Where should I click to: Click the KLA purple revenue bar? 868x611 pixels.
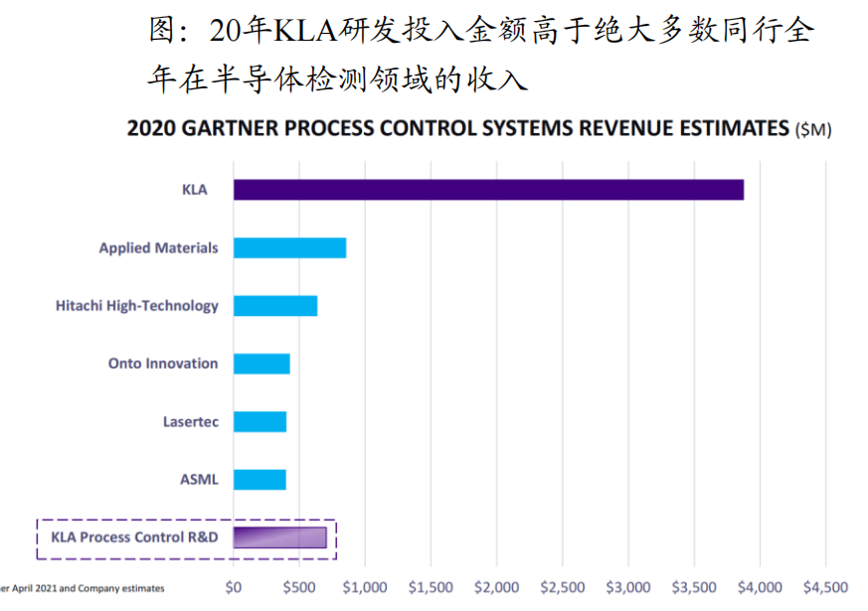coord(488,190)
